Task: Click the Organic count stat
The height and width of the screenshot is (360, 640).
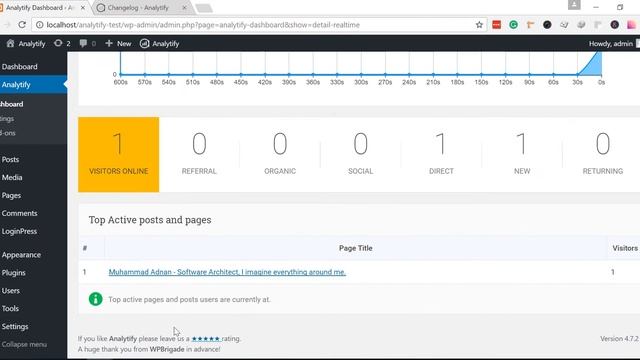Action: [280, 154]
